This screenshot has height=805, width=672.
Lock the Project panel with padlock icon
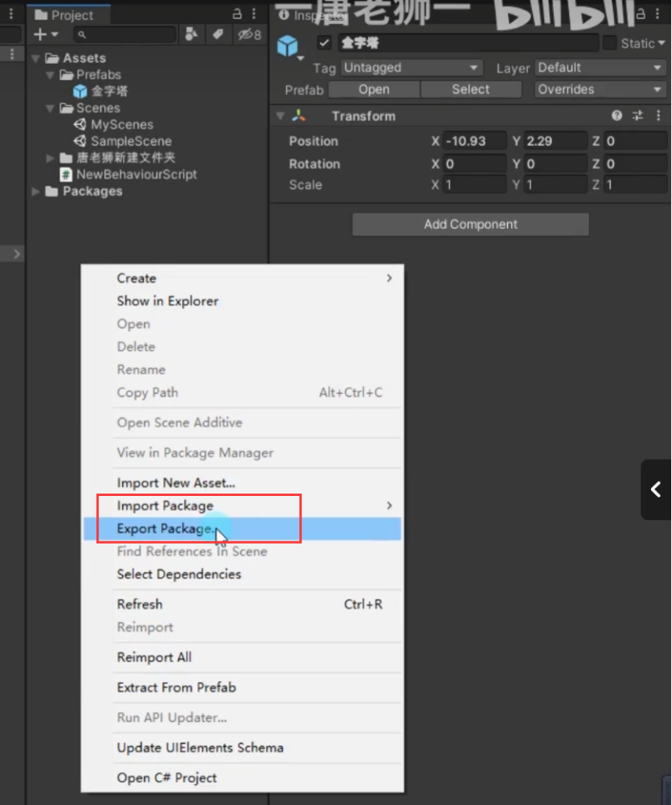point(237,14)
